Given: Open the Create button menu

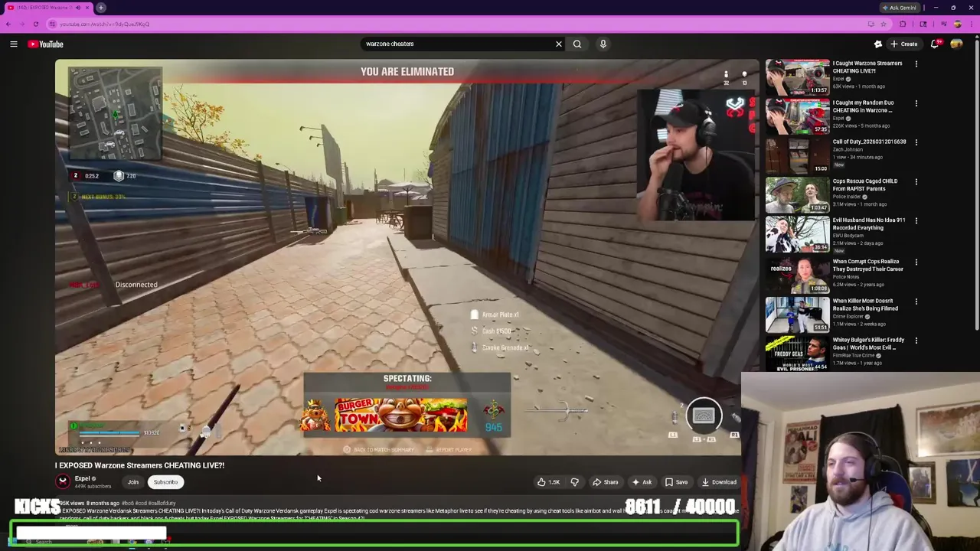Looking at the screenshot, I should (903, 44).
